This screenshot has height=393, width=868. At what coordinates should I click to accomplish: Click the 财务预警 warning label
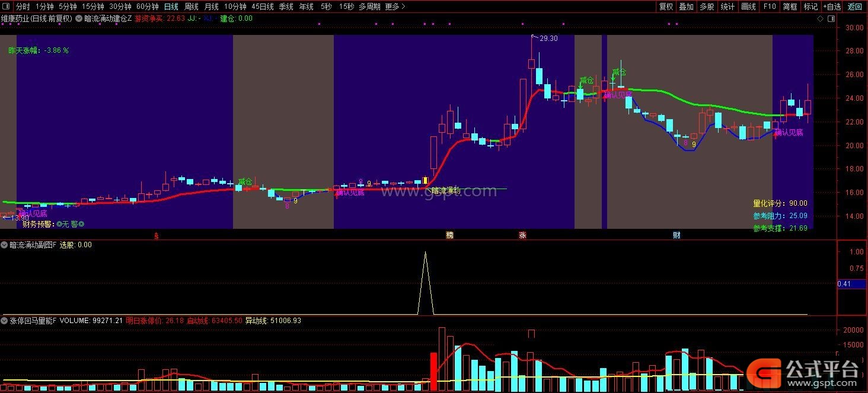point(53,224)
